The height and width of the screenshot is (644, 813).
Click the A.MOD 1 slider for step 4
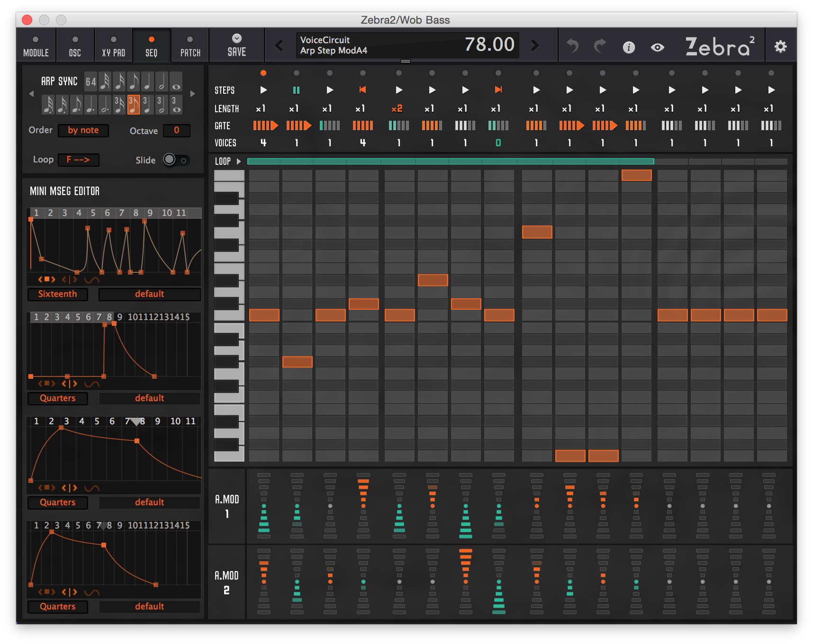[x=363, y=505]
